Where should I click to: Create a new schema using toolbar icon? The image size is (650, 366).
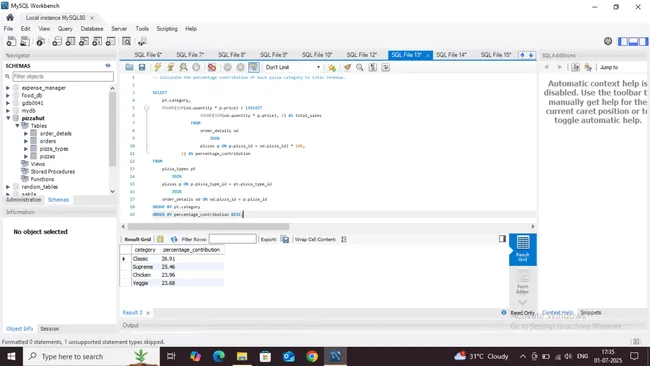click(57, 41)
